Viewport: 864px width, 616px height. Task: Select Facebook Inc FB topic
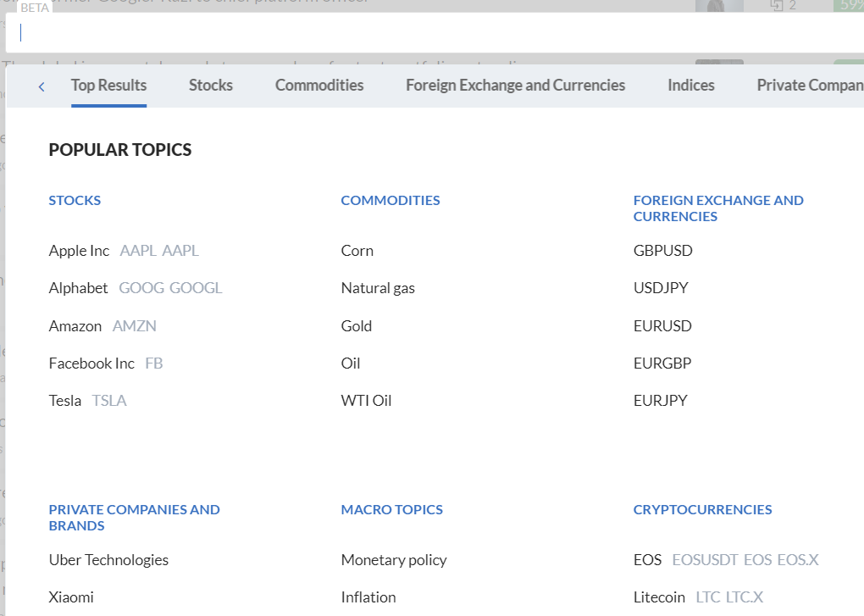coord(106,363)
